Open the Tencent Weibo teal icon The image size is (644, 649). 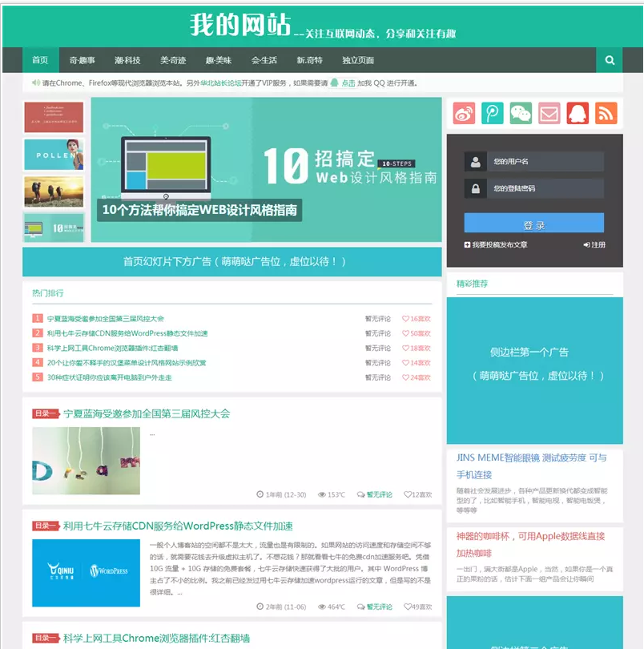tap(493, 114)
